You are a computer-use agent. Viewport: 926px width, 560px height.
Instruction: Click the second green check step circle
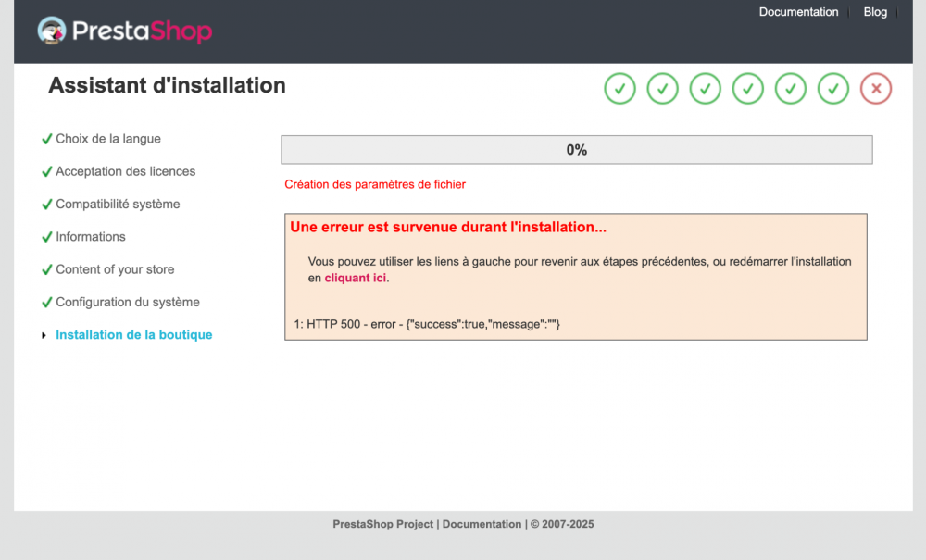coord(662,89)
